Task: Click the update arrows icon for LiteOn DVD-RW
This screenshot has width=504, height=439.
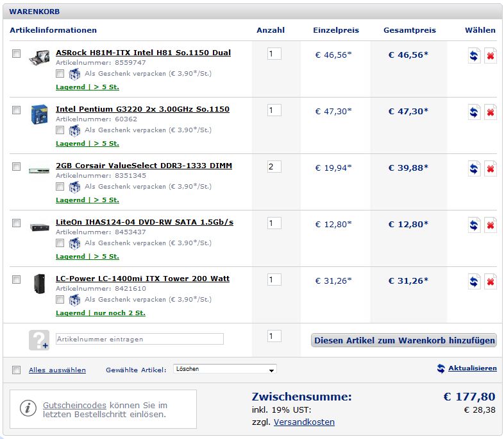Action: point(474,225)
